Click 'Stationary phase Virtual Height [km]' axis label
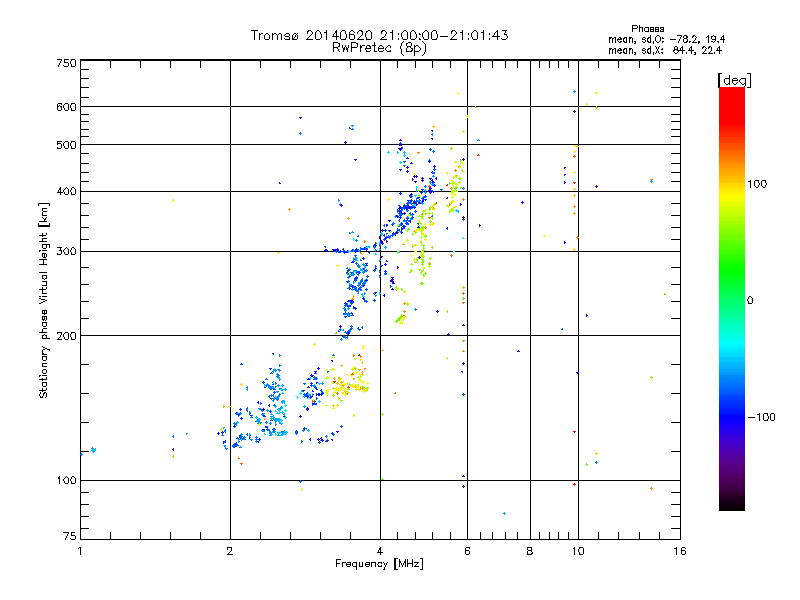The image size is (800, 600). (44, 300)
